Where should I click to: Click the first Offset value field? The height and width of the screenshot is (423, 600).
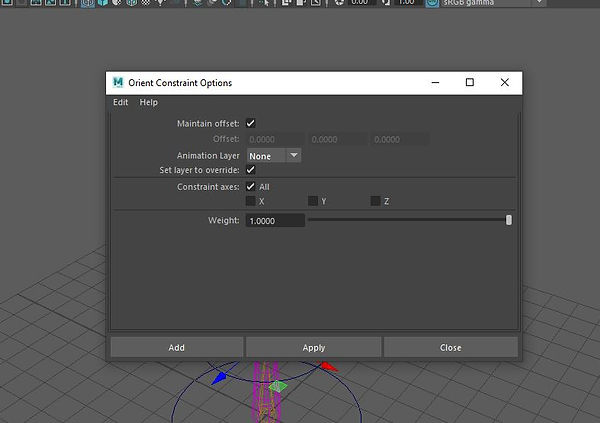pos(275,139)
